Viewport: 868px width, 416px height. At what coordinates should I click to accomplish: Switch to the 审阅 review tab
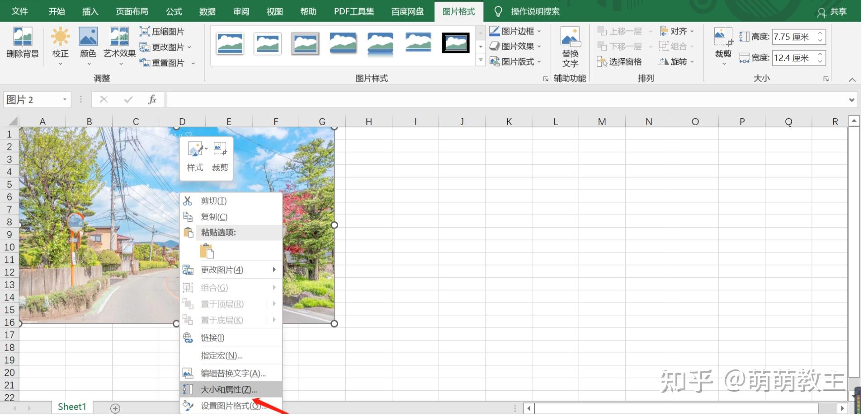tap(241, 11)
